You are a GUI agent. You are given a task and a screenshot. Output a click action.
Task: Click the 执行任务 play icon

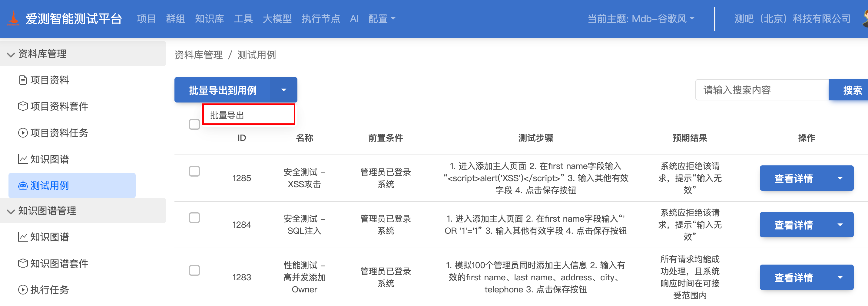pos(23,290)
